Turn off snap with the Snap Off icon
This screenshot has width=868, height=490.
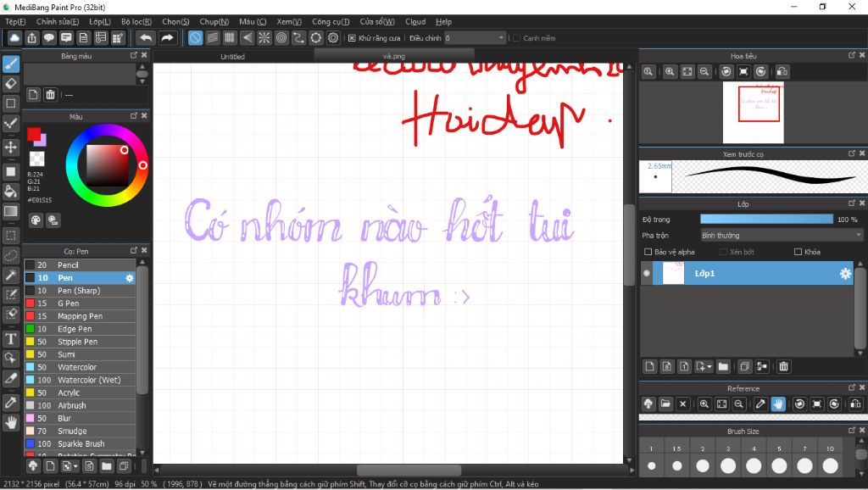coord(195,37)
